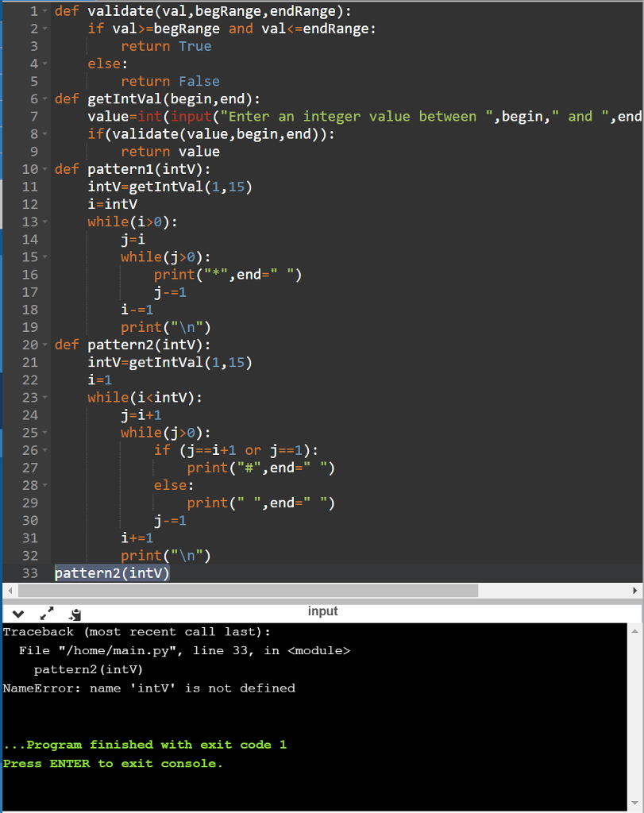Click the highlighted pattern2(intV) call on line 33
The image size is (644, 813).
click(112, 573)
